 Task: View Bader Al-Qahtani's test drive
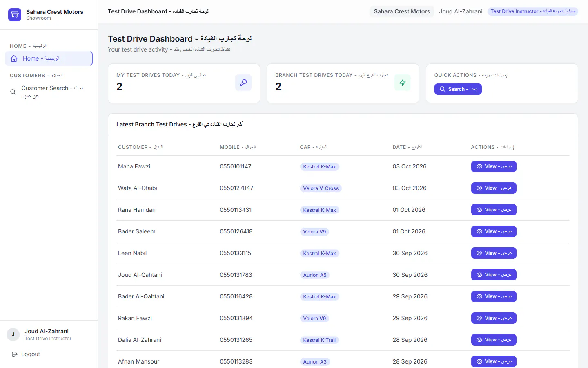pyautogui.click(x=494, y=296)
